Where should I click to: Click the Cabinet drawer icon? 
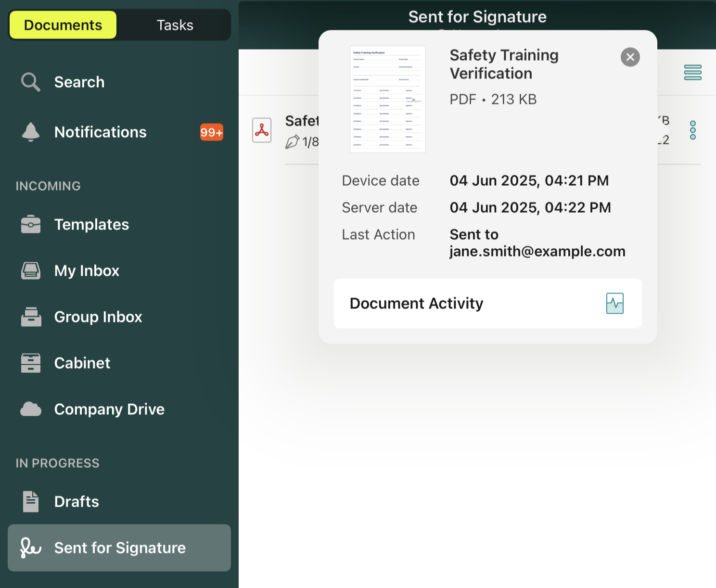click(x=30, y=363)
